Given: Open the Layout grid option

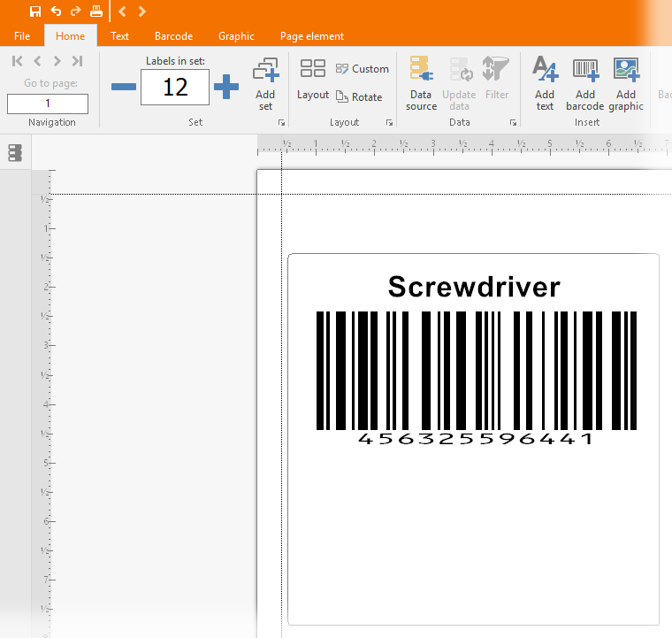Looking at the screenshot, I should click(x=313, y=80).
